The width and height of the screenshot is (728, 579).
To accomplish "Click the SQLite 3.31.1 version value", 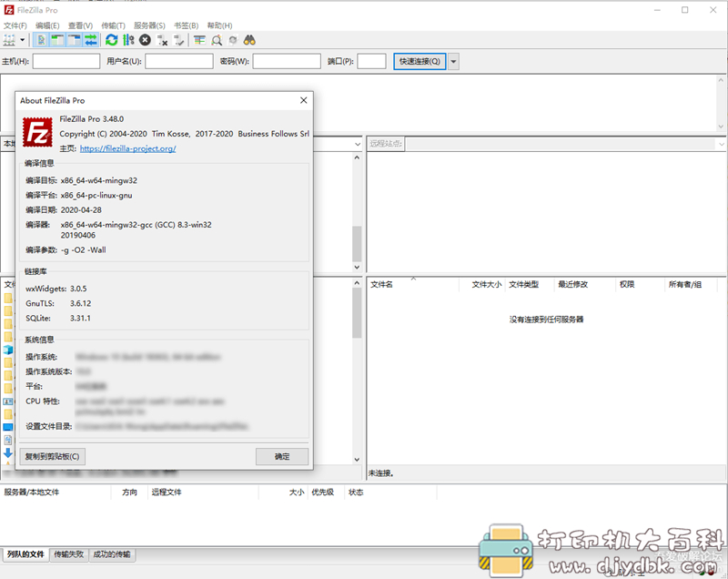I will click(80, 318).
